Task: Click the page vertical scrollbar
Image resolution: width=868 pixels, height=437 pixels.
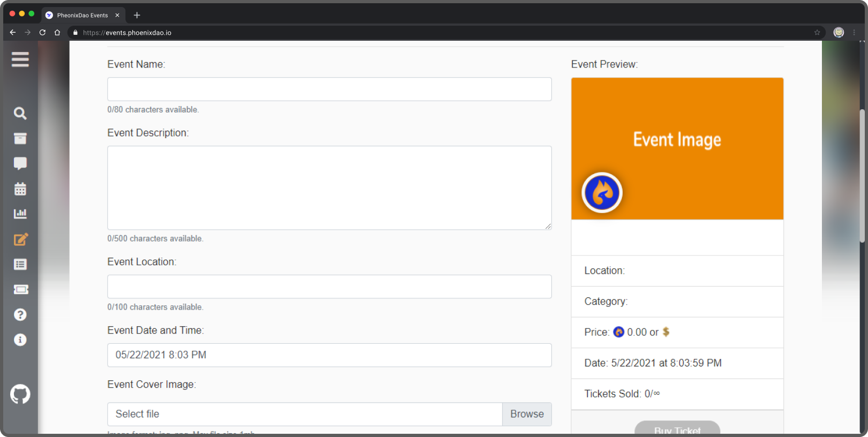Action: pyautogui.click(x=862, y=176)
